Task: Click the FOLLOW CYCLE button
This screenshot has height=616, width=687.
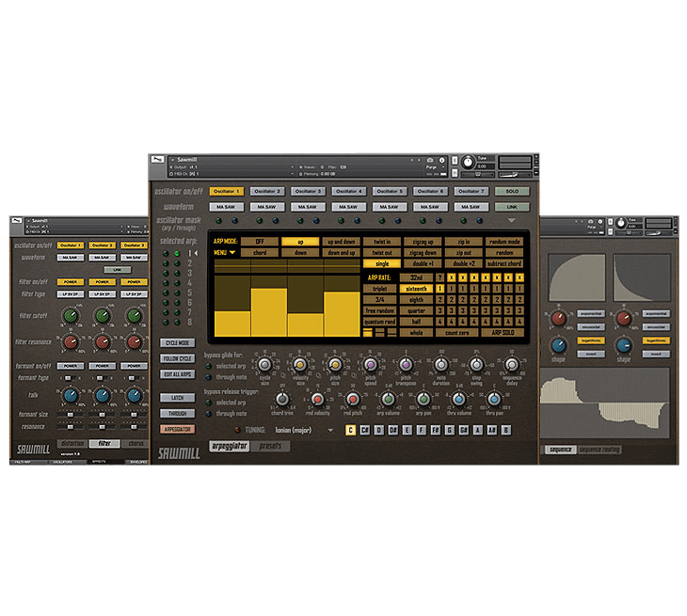Action: [178, 358]
